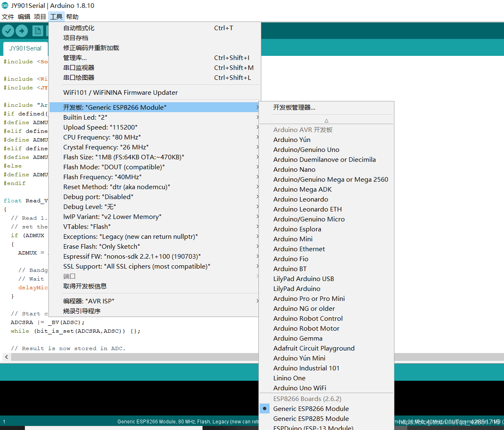The width and height of the screenshot is (504, 430).
Task: Open the 文件 menu
Action: pos(8,17)
